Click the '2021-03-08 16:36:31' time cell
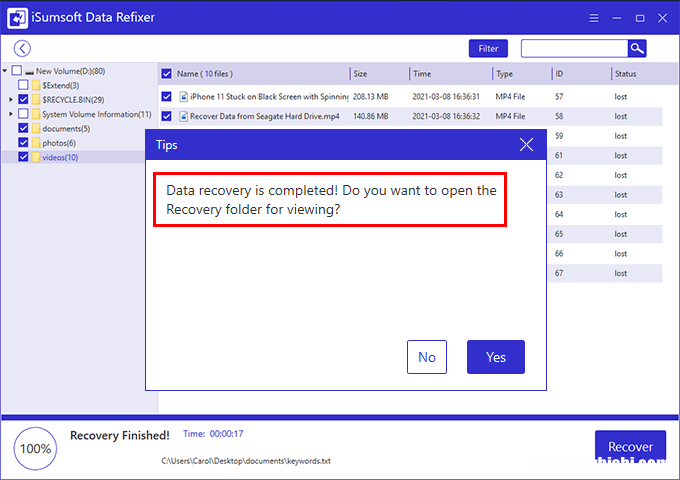This screenshot has height=480, width=680. click(x=446, y=97)
